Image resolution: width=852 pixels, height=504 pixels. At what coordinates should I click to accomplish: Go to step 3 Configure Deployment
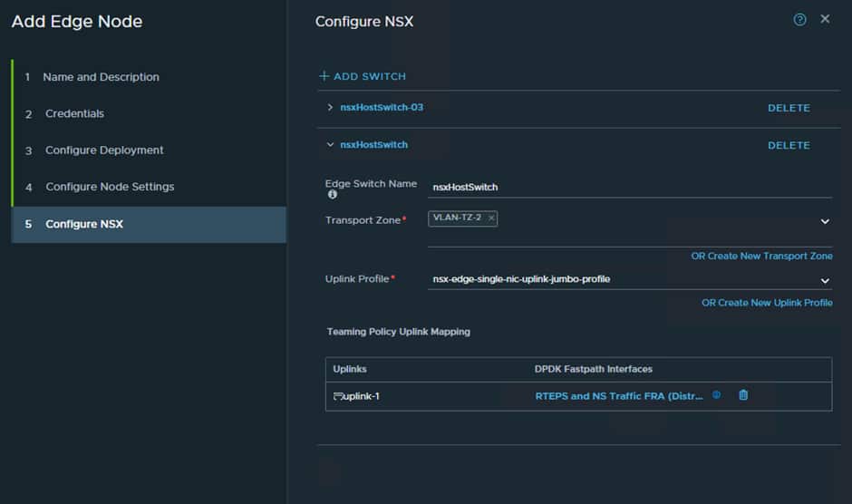94,150
